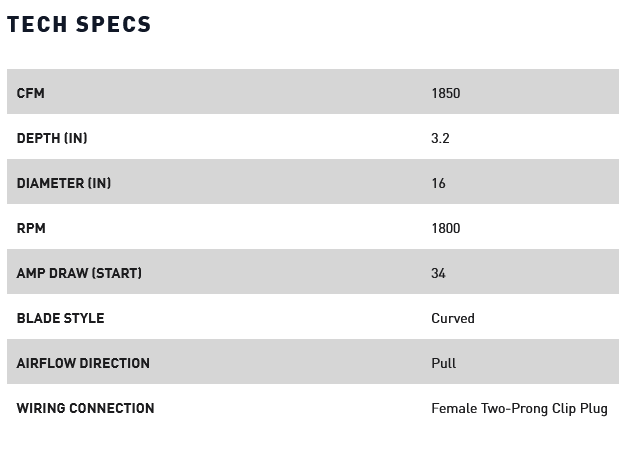The height and width of the screenshot is (455, 619).
Task: Click the word SPECS in the heading
Action: point(114,24)
